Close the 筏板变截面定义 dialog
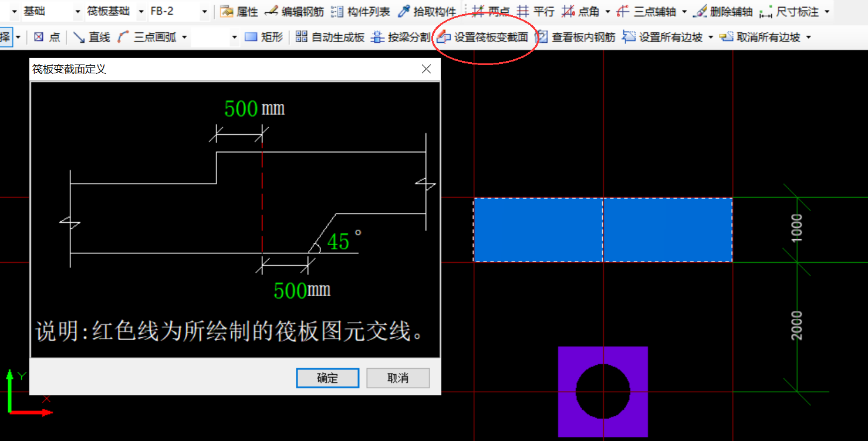The width and height of the screenshot is (868, 441). click(427, 69)
